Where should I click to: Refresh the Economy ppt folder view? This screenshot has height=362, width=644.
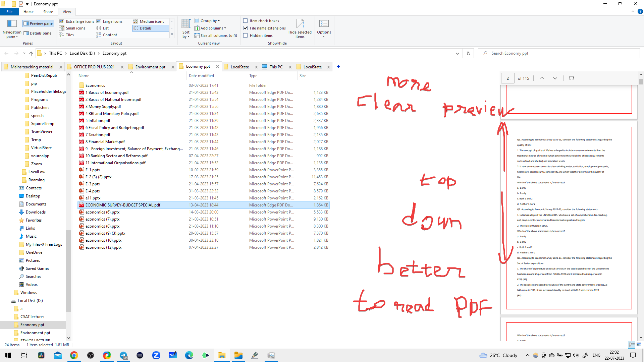[468, 53]
